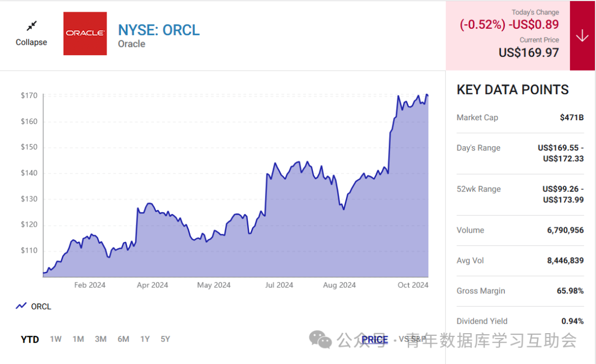Screen dimensions: 596x364
Task: Click the $170 y-axis label
Action: point(29,96)
